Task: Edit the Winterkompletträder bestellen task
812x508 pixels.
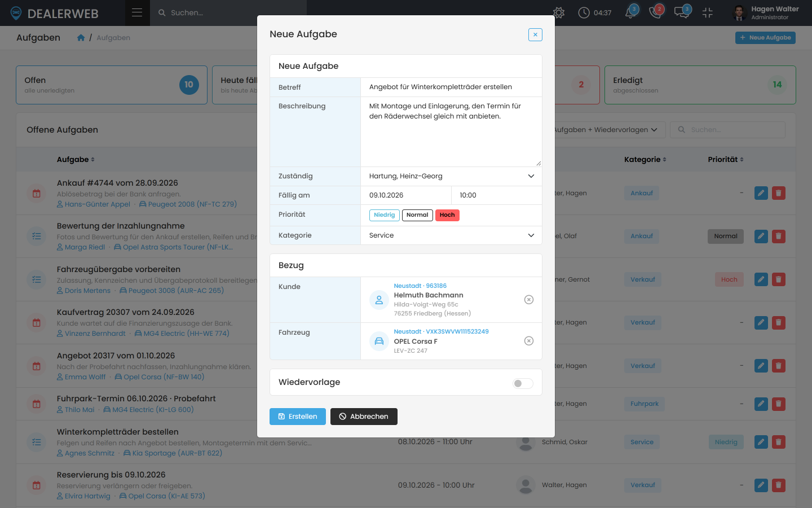Action: coord(761,442)
